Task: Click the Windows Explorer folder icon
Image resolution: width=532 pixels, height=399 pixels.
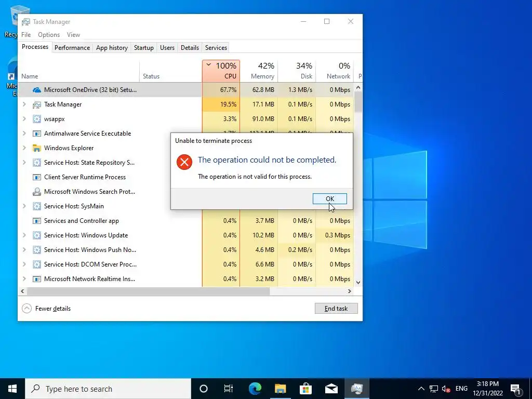Action: (37, 148)
